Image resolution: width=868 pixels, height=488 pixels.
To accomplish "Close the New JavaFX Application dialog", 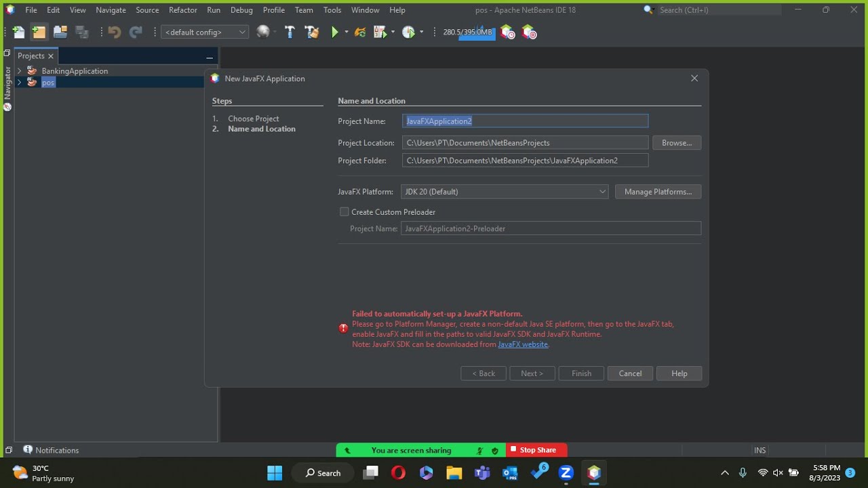I will coord(694,78).
